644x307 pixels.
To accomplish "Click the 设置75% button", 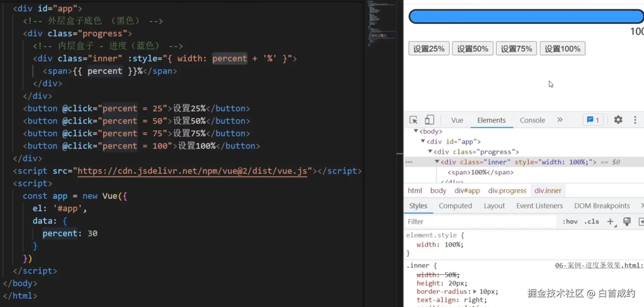I will tap(516, 48).
